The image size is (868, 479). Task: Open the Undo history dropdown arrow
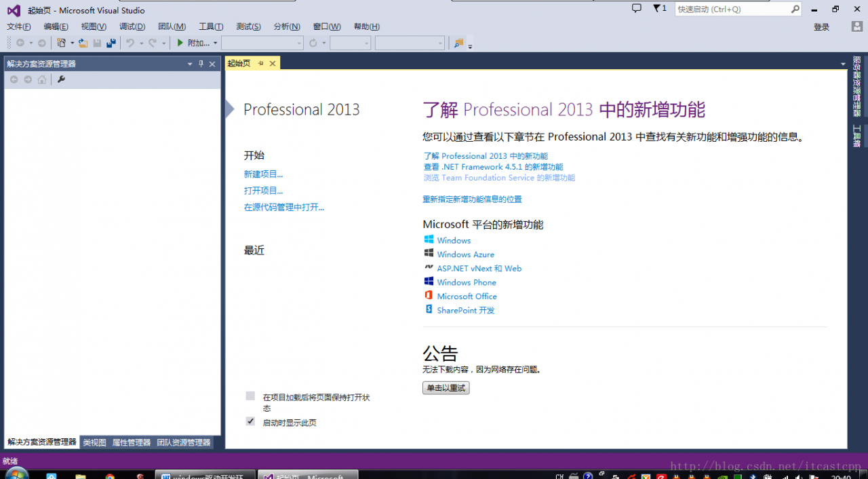pyautogui.click(x=141, y=43)
